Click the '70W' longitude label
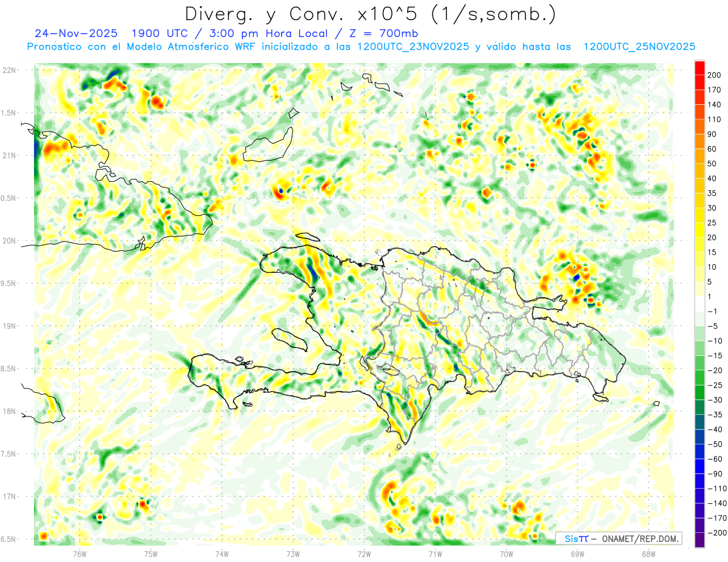This screenshot has width=728, height=562. [x=507, y=553]
